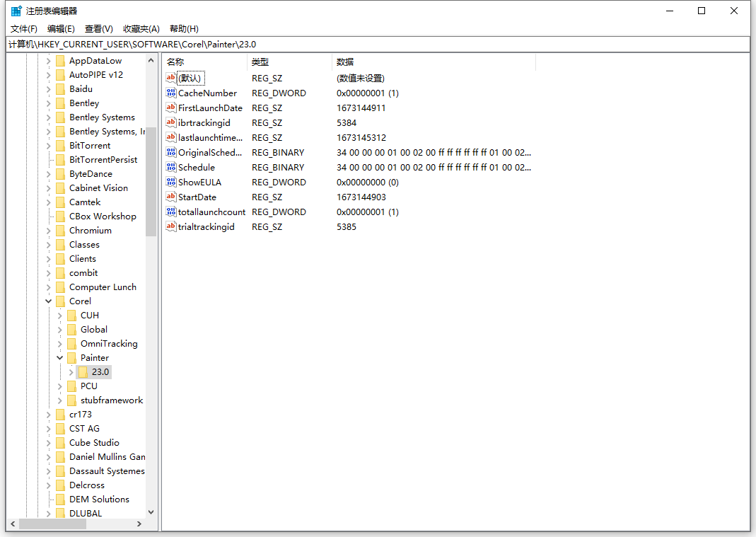Sort values by the 名称 column header
The image size is (756, 537).
coord(204,62)
